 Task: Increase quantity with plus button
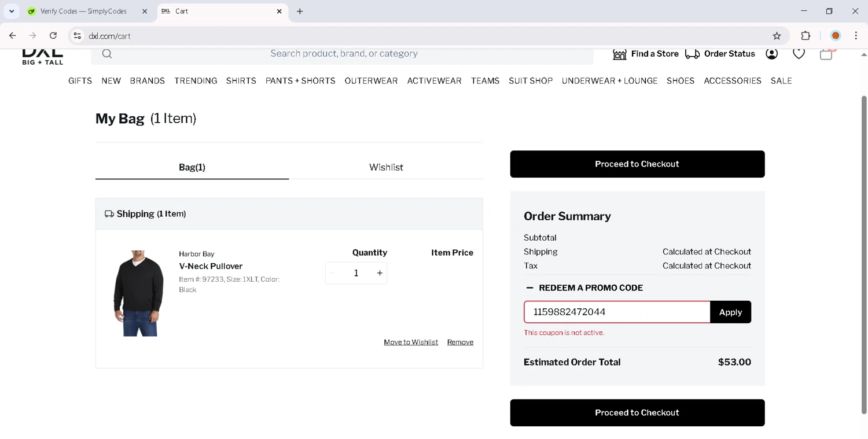380,273
